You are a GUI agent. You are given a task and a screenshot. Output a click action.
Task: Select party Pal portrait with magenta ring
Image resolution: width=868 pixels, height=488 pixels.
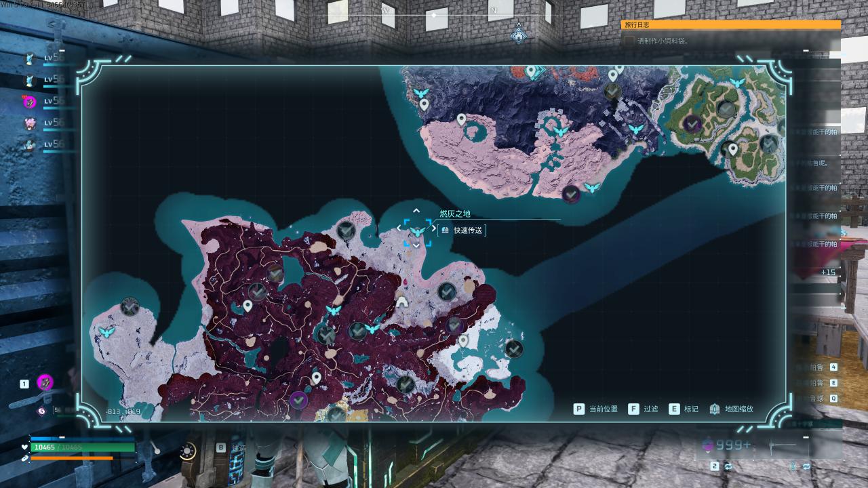tap(30, 102)
